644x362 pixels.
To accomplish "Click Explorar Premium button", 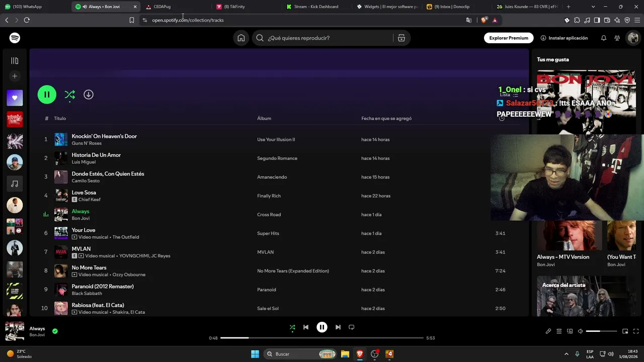I will (x=509, y=38).
